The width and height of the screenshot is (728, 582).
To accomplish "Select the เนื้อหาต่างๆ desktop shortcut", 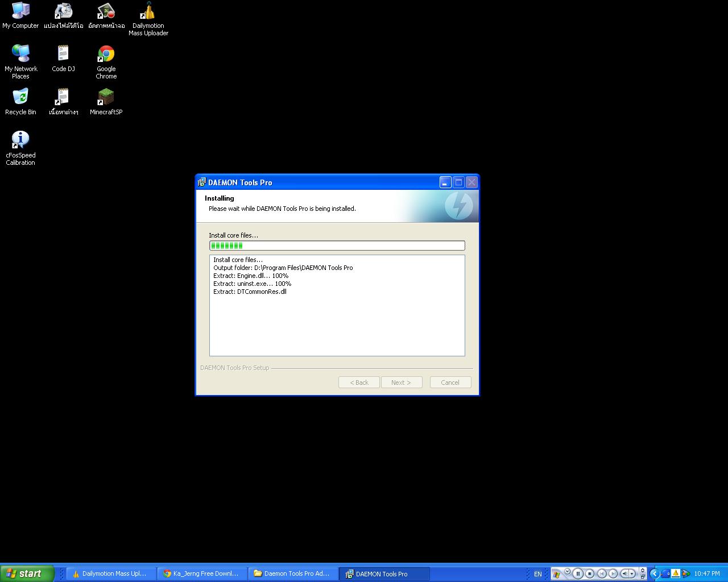I will click(x=63, y=102).
